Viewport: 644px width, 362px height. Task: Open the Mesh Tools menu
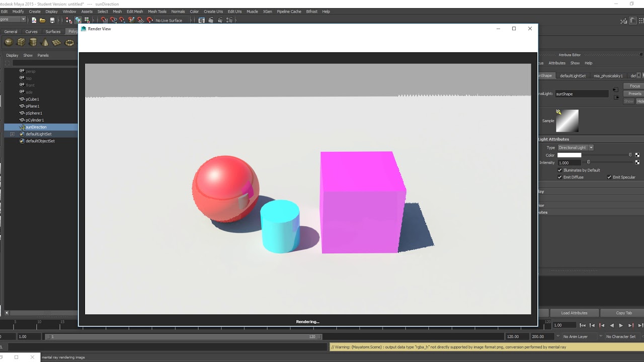click(x=157, y=12)
